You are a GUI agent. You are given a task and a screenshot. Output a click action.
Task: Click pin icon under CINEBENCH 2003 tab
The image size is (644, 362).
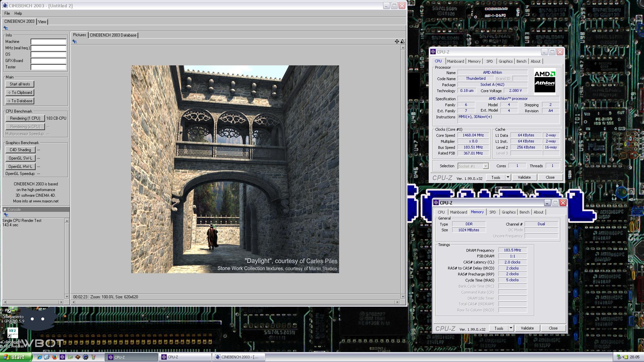coord(6,28)
